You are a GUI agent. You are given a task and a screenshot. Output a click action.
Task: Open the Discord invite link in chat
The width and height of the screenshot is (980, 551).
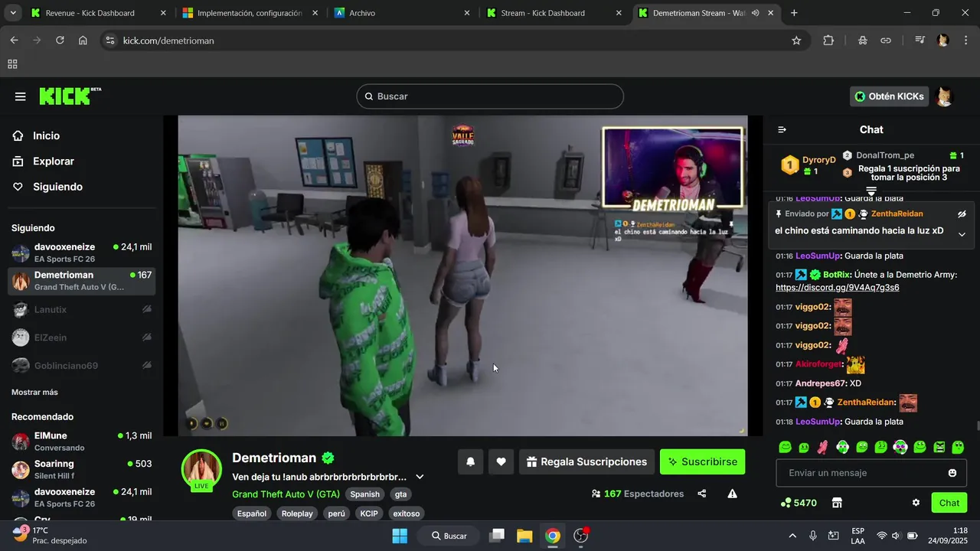click(x=837, y=288)
